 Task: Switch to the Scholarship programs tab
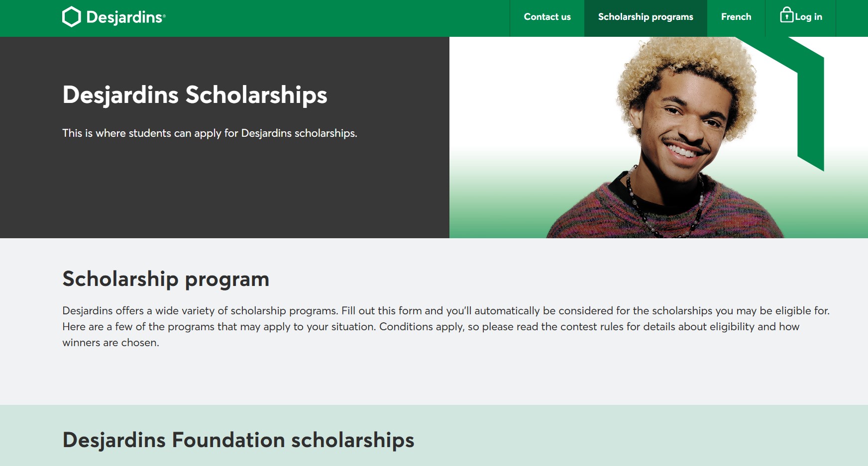(645, 17)
